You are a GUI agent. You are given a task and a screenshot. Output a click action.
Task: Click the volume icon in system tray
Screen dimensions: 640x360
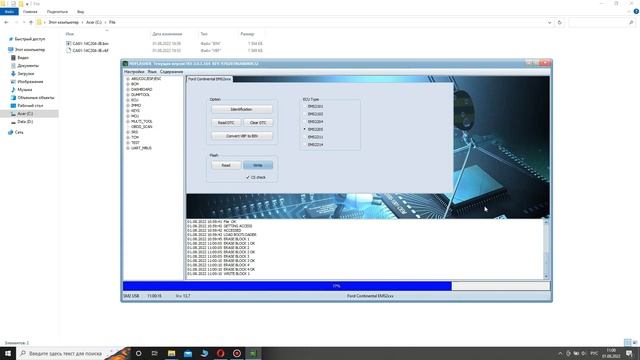point(584,353)
